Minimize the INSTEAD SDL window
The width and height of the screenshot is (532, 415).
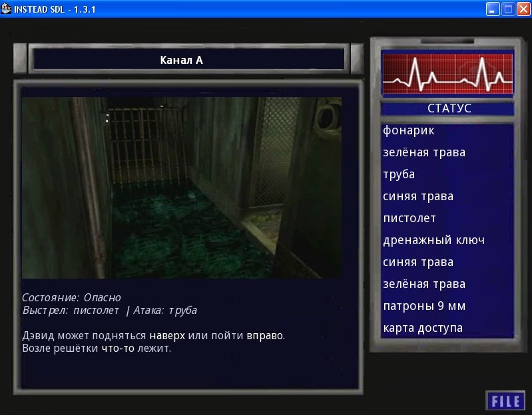[x=492, y=9]
